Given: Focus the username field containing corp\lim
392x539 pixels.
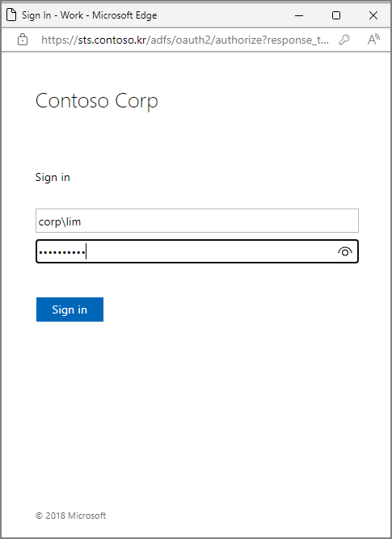Looking at the screenshot, I should pyautogui.click(x=197, y=221).
